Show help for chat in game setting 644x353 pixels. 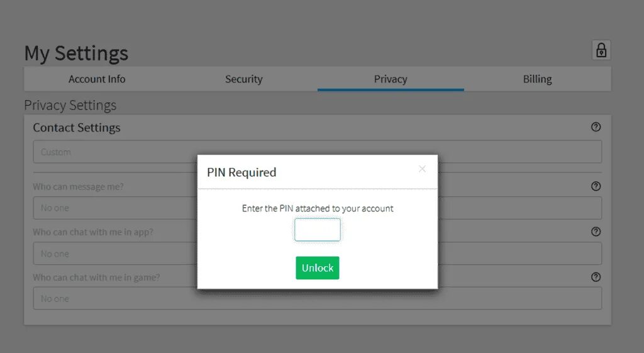tap(596, 277)
